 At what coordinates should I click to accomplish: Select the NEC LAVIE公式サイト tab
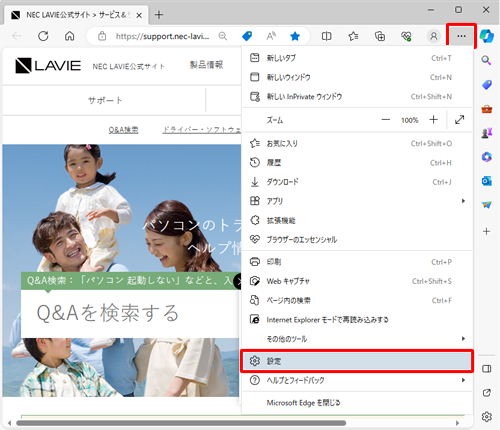76,15
